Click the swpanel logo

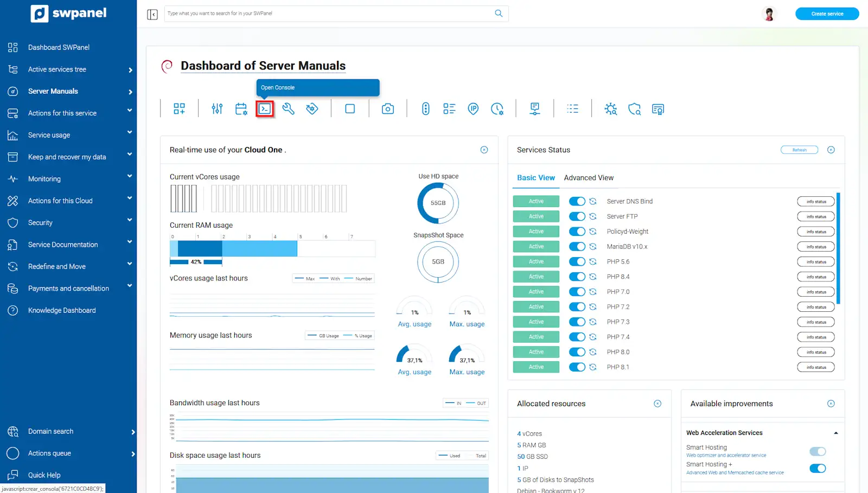pyautogui.click(x=69, y=14)
